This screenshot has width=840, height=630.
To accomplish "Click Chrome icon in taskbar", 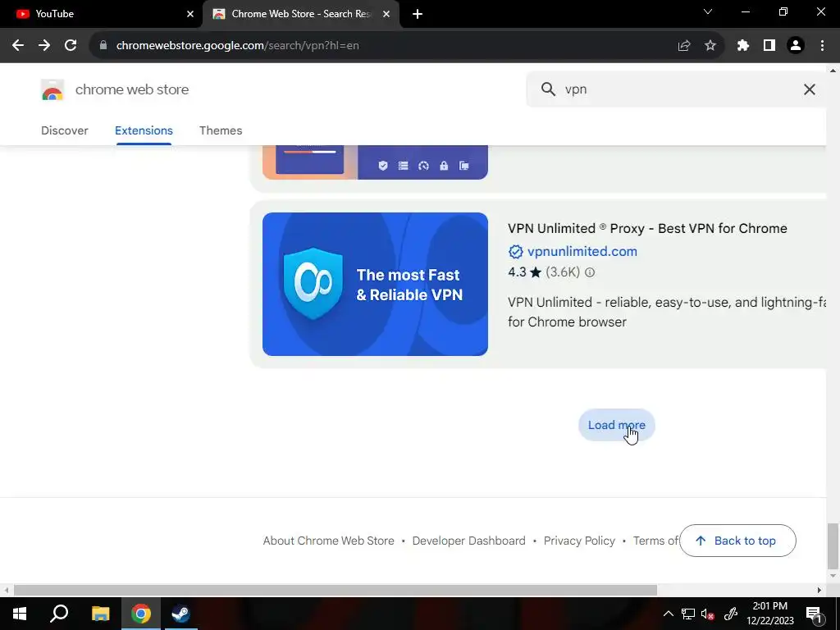I will coord(141,614).
